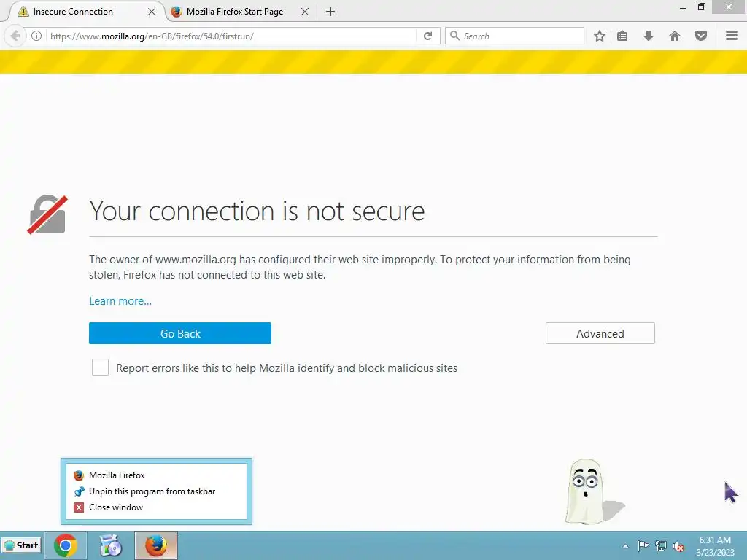Open the site information icon in address bar
The width and height of the screenshot is (747, 560).
click(x=36, y=36)
